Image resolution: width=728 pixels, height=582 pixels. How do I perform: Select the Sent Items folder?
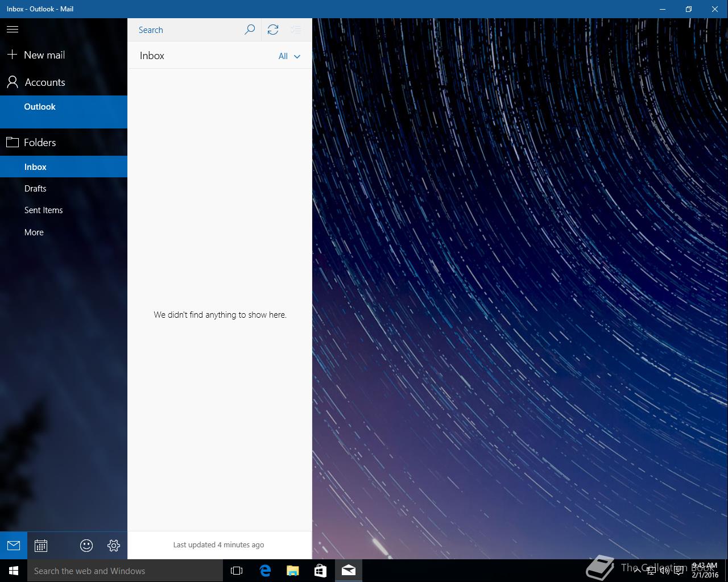(x=44, y=210)
